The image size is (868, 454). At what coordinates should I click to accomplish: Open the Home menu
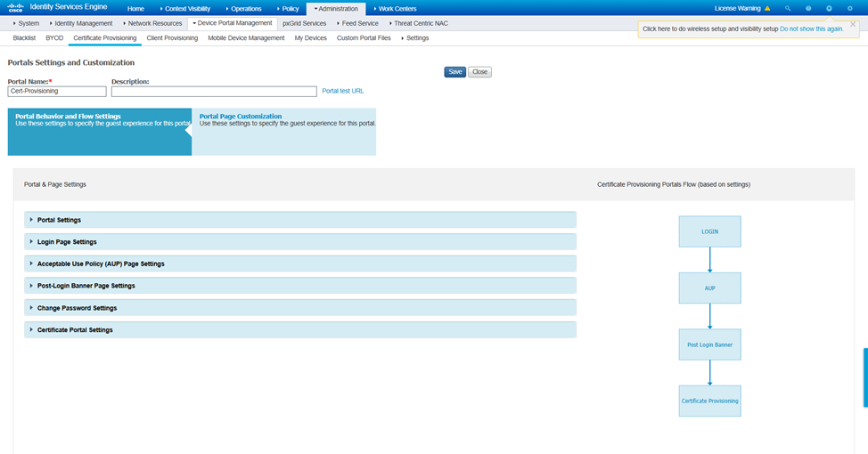[x=135, y=9]
